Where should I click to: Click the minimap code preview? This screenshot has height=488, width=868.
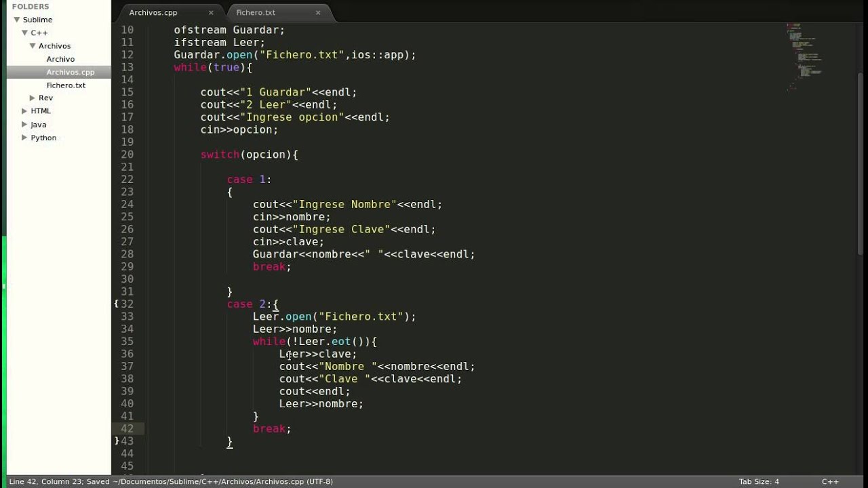805,57
